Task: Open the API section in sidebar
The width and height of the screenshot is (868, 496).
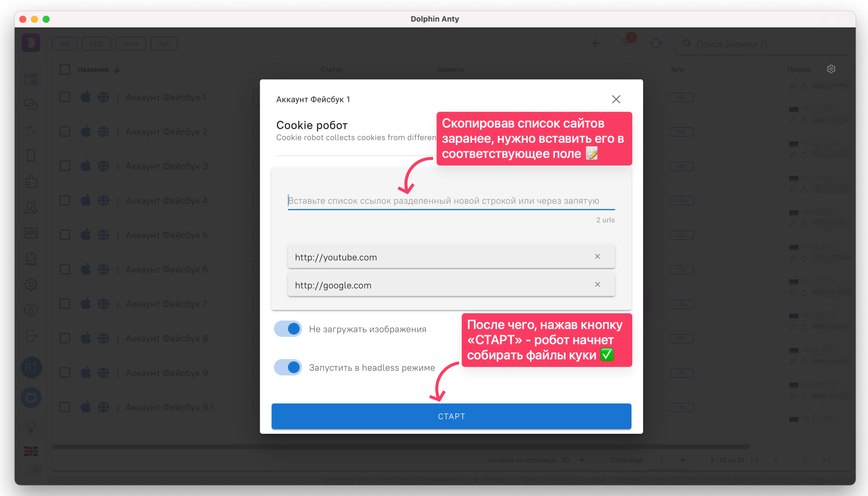Action: coord(31,233)
